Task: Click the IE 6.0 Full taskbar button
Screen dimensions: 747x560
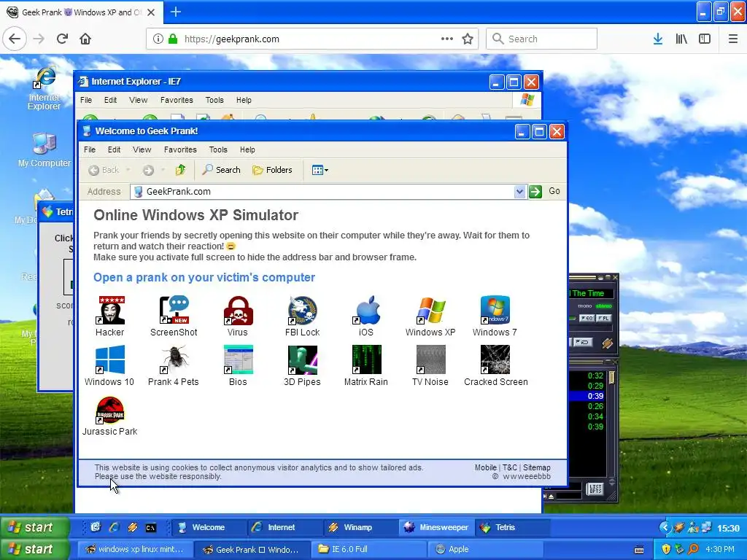Action: (369, 549)
